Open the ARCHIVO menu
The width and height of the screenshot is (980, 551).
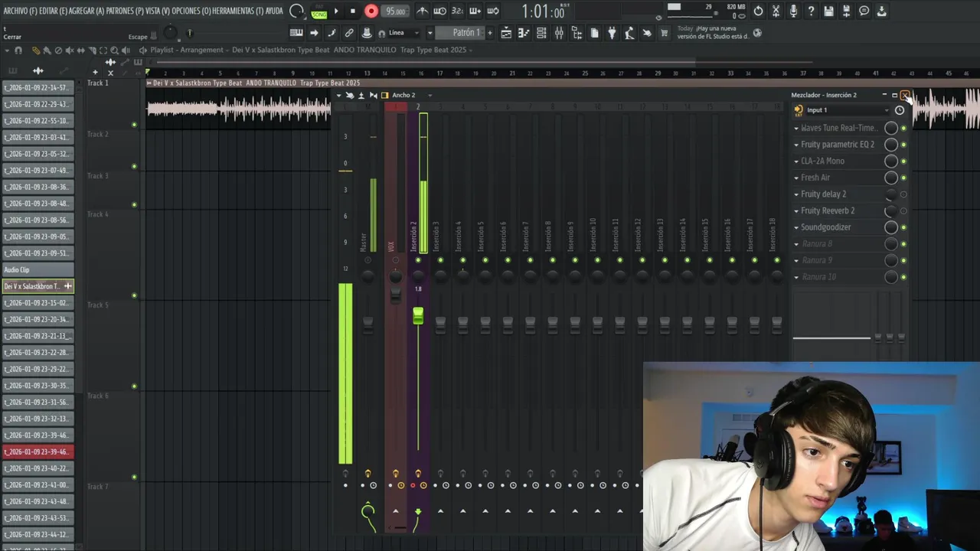point(20,11)
